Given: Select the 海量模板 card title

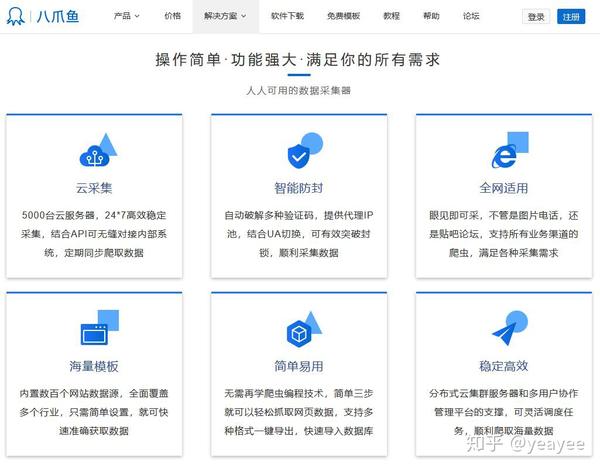Looking at the screenshot, I should 94,366.
